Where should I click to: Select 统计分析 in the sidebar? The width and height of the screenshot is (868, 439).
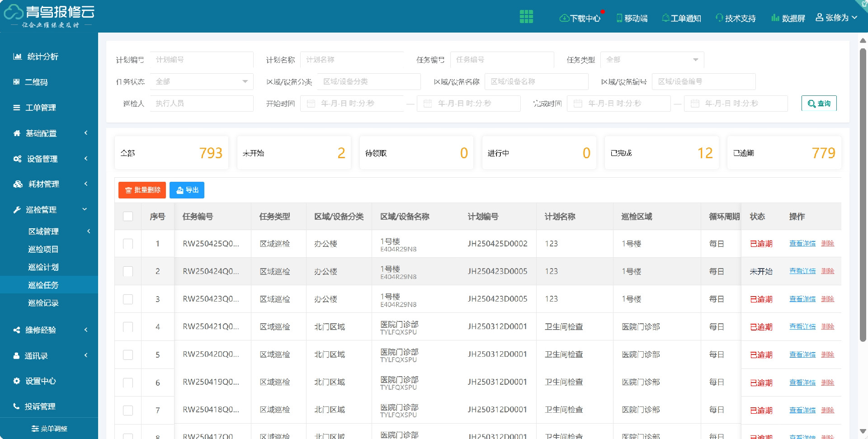(x=39, y=56)
